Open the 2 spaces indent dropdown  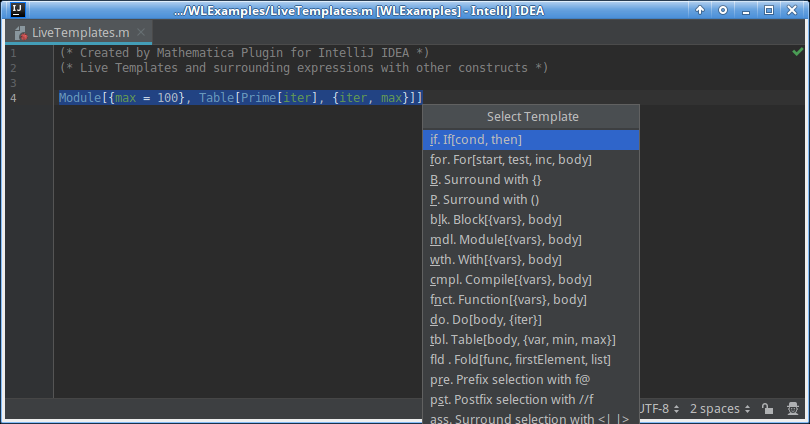[719, 409]
